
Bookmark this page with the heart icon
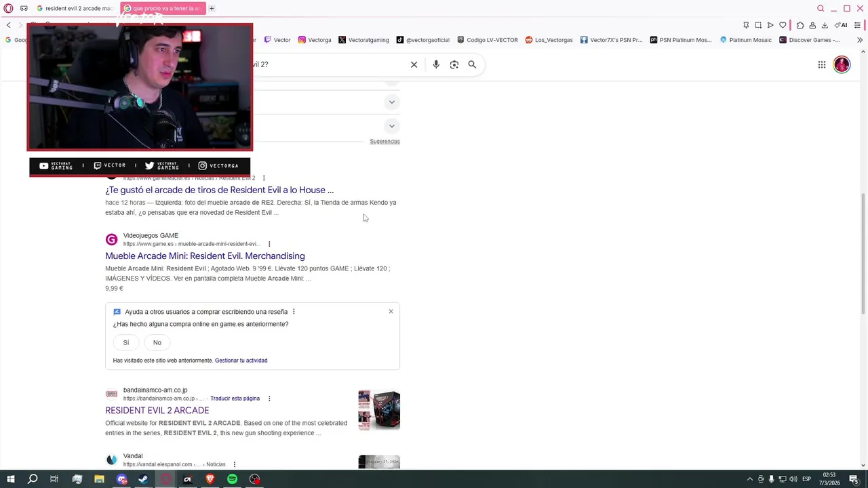tap(783, 25)
